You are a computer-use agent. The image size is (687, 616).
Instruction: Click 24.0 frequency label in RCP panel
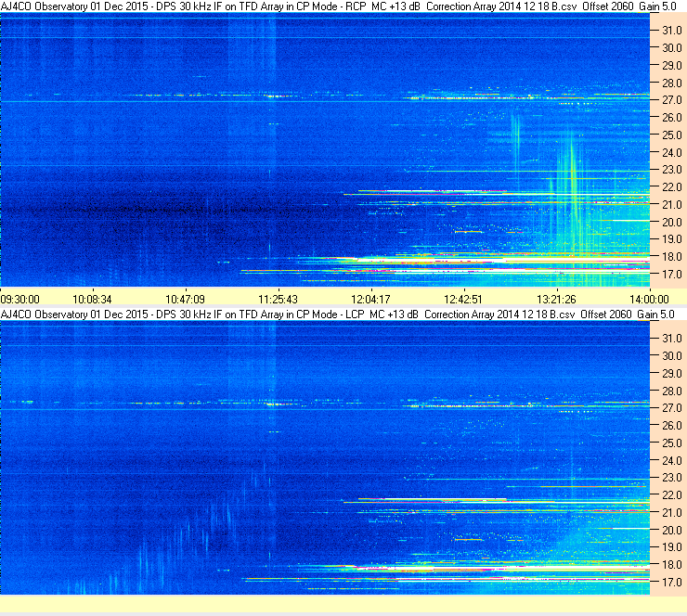pos(671,153)
